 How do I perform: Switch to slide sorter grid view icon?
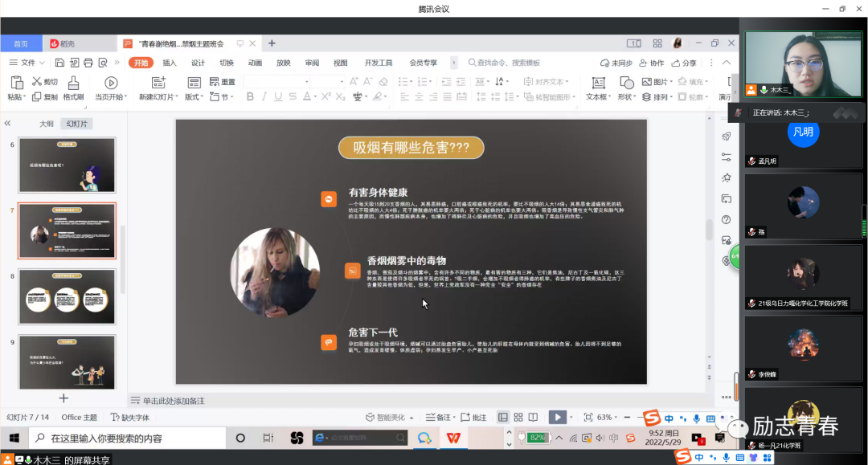[518, 417]
